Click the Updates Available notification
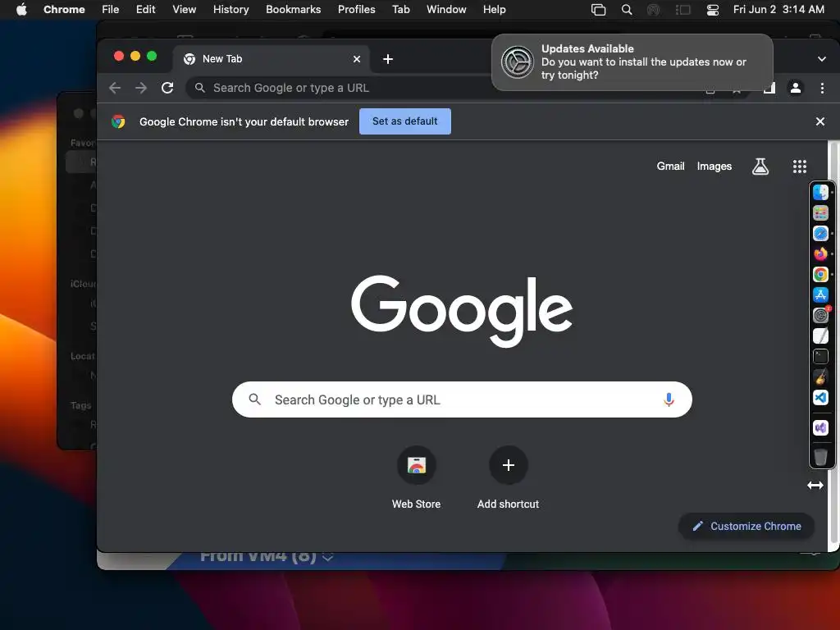Image resolution: width=840 pixels, height=630 pixels. (x=632, y=62)
